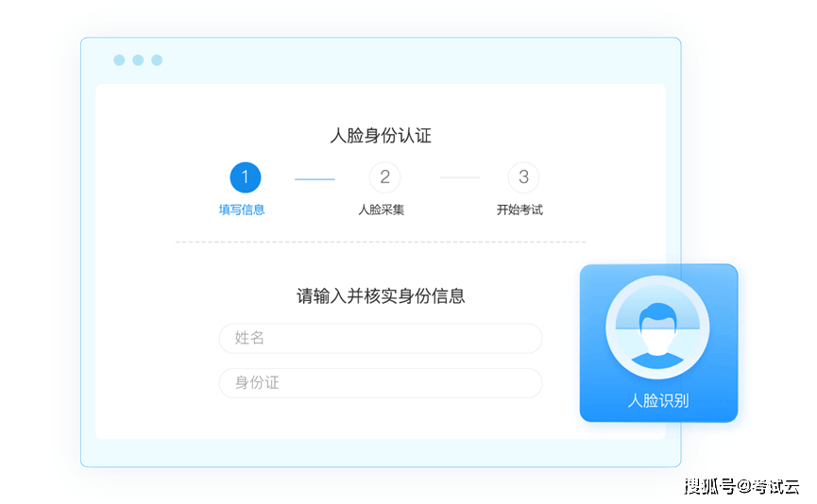Click the 搜狐号@考试云 watermark text

(x=740, y=485)
